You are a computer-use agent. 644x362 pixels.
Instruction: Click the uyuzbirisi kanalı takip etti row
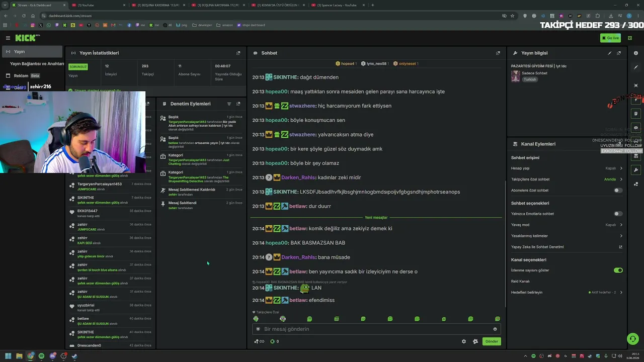(111, 307)
